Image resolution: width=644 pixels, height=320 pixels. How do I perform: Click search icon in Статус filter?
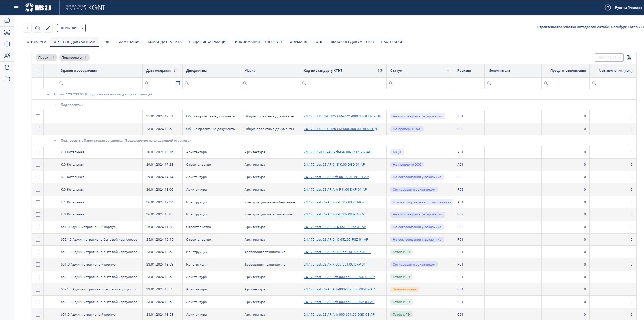(x=391, y=83)
